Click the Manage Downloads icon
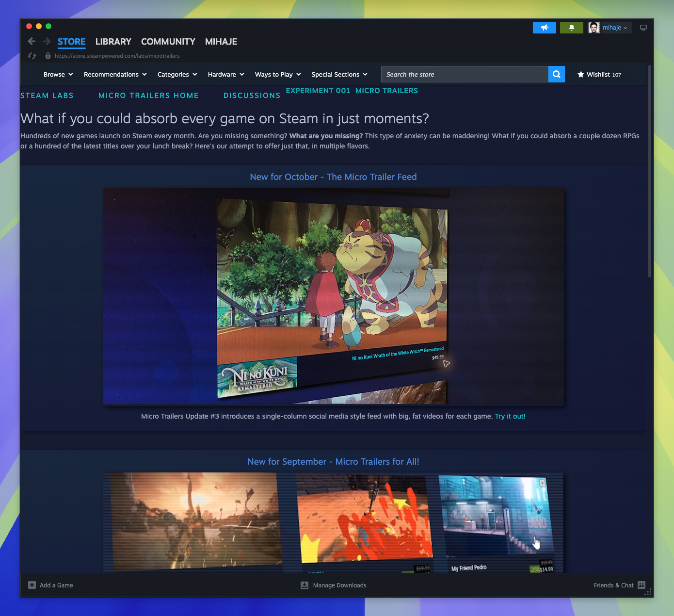Screen dimensions: 674x616 tap(305, 585)
